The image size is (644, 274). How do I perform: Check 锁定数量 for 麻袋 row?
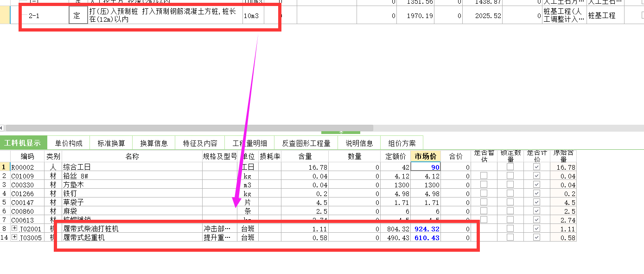point(510,211)
